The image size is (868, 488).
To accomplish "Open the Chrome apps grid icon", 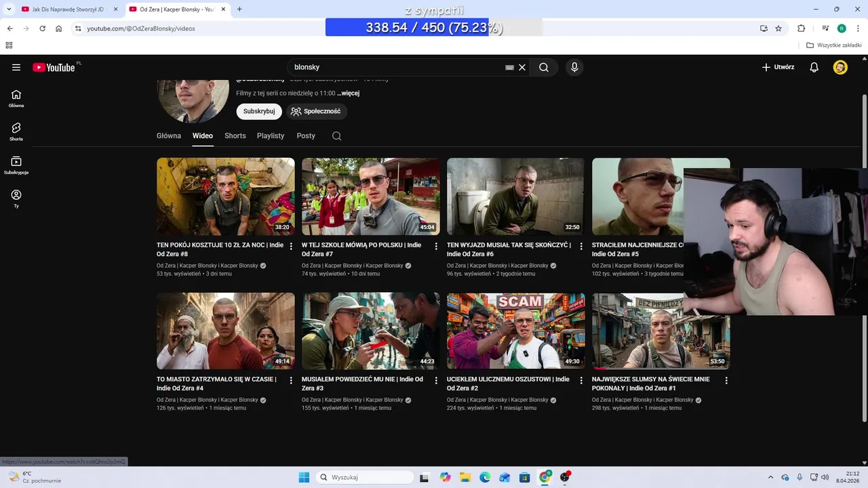I will click(9, 45).
